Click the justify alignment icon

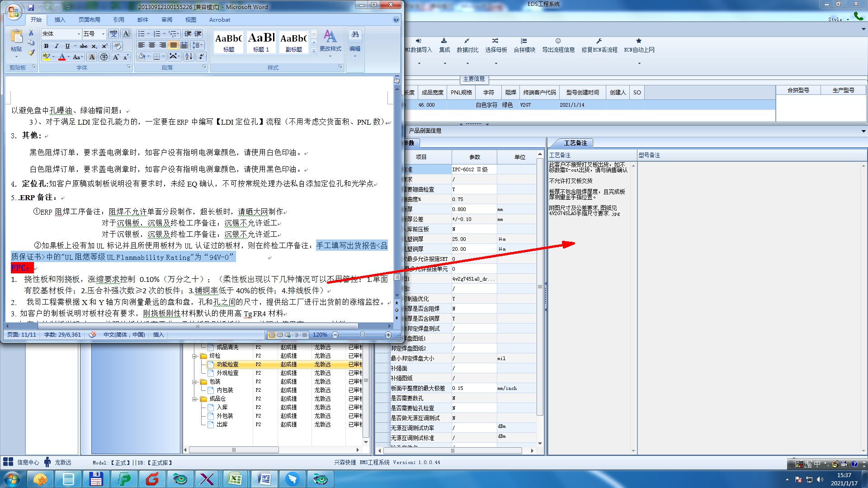pos(173,45)
